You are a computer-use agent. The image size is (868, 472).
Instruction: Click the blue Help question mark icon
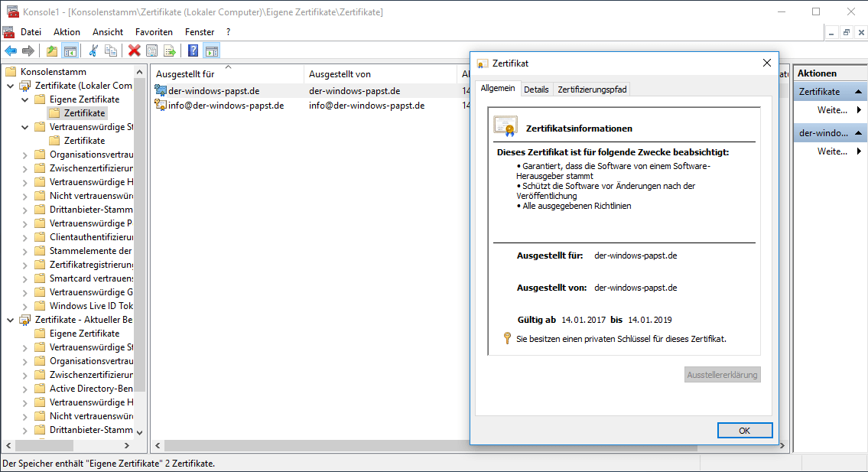[193, 50]
